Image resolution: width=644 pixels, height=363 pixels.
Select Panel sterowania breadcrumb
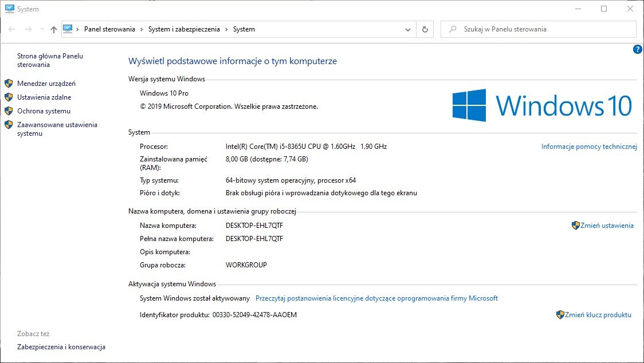[x=109, y=29]
